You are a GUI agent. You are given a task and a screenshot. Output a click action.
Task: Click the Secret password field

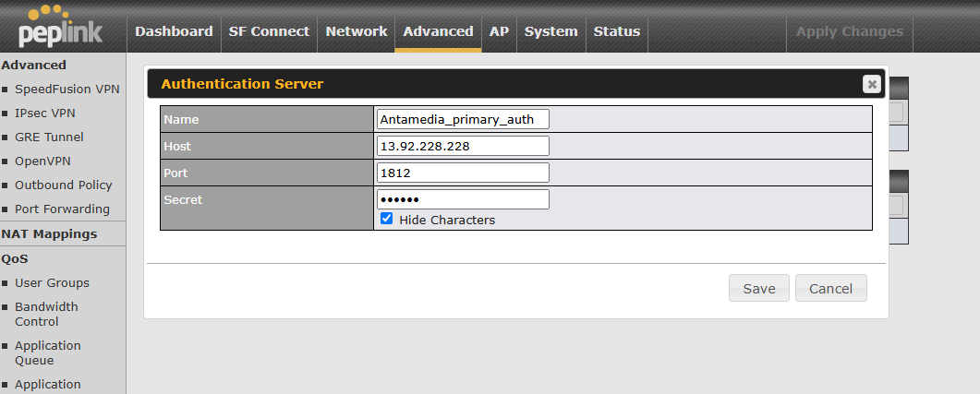[463, 199]
